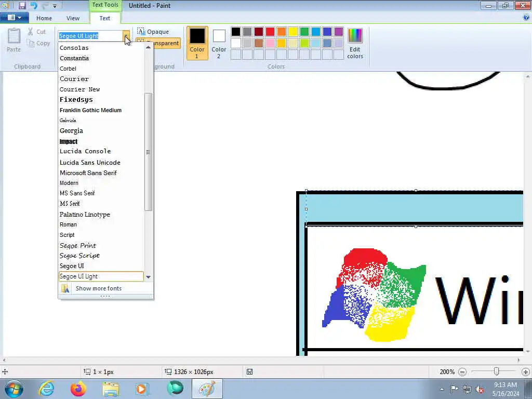Open Edit colors dialog
Image resolution: width=532 pixels, height=399 pixels.
coord(355,43)
